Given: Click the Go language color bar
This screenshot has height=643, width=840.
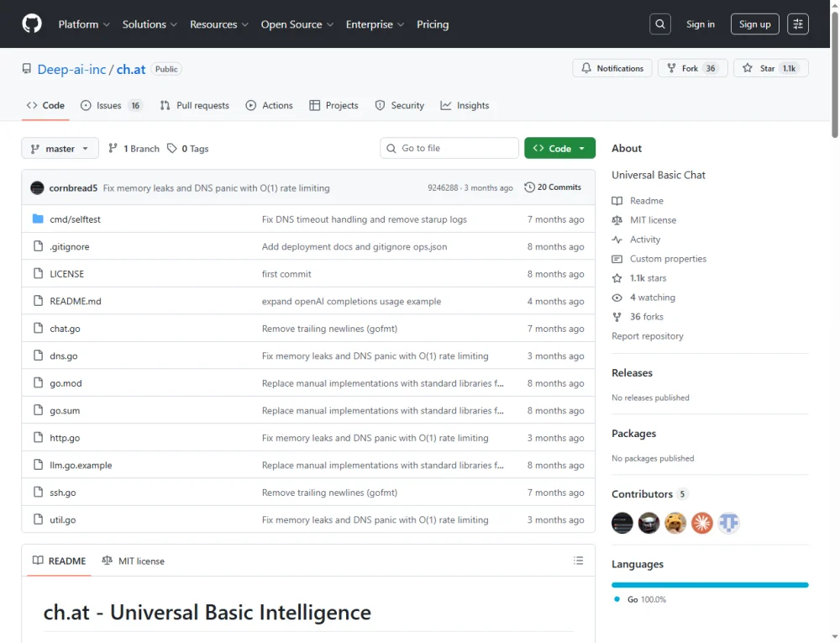Looking at the screenshot, I should [710, 584].
